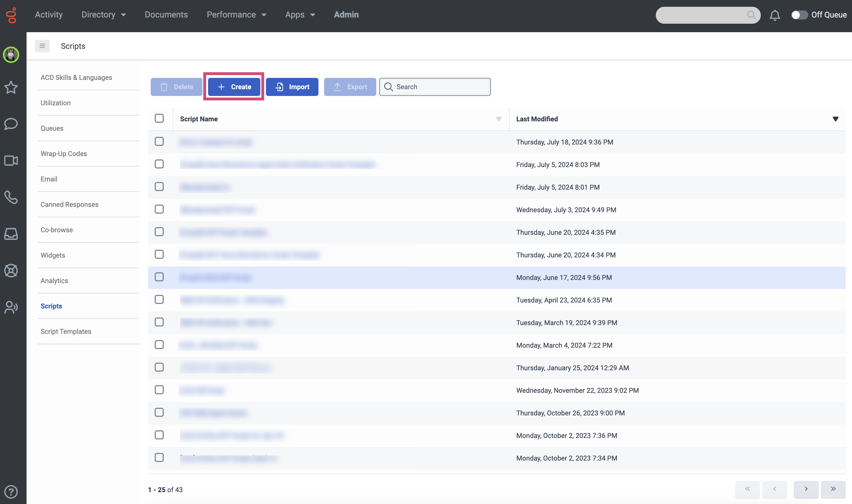Screen dimensions: 852x504
Task: Expand the Performance dropdown menu
Action: (237, 15)
